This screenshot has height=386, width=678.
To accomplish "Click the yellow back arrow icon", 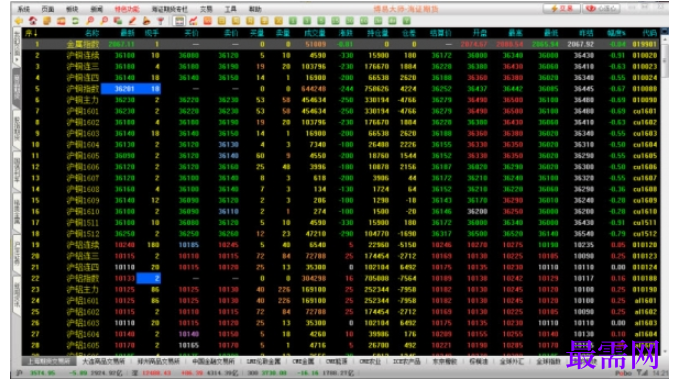I will coord(19,21).
